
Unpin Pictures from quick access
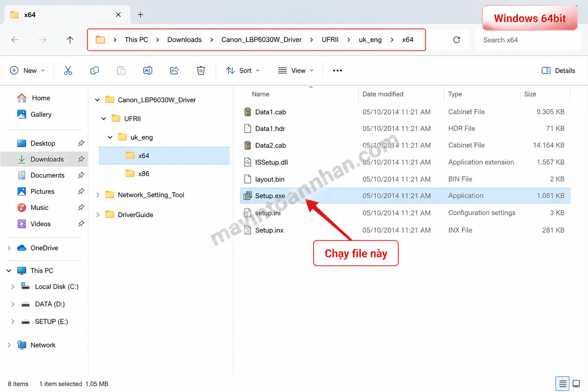tap(81, 191)
